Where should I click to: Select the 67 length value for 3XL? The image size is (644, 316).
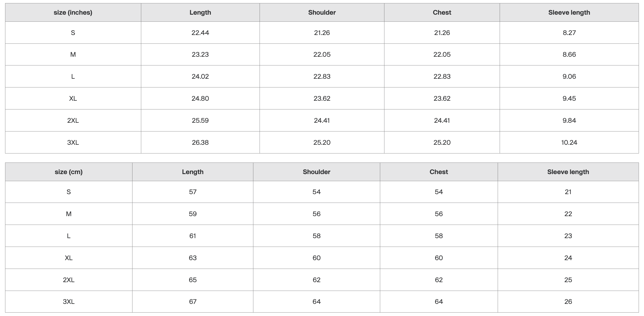[x=193, y=302]
